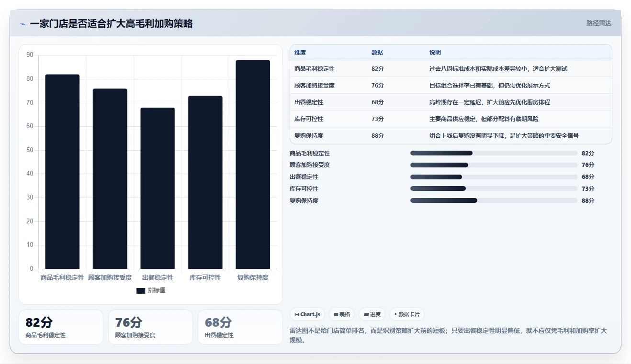The image size is (631, 364).
Task: Click the page title 一家门店是否适合扩大高毛利加购策略
Action: 111,24
